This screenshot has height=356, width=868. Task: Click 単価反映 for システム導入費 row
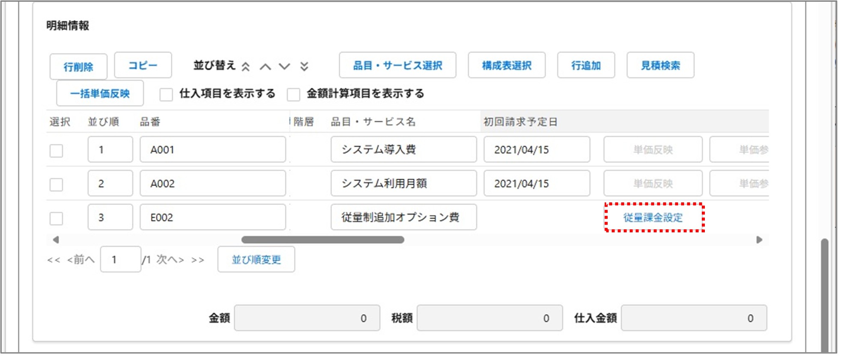pyautogui.click(x=653, y=149)
